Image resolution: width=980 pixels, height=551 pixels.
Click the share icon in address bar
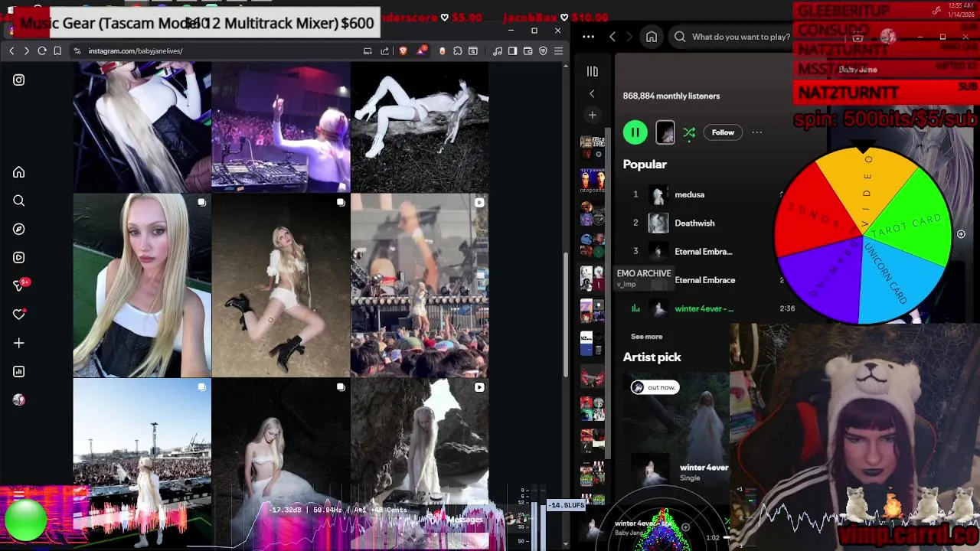click(384, 51)
